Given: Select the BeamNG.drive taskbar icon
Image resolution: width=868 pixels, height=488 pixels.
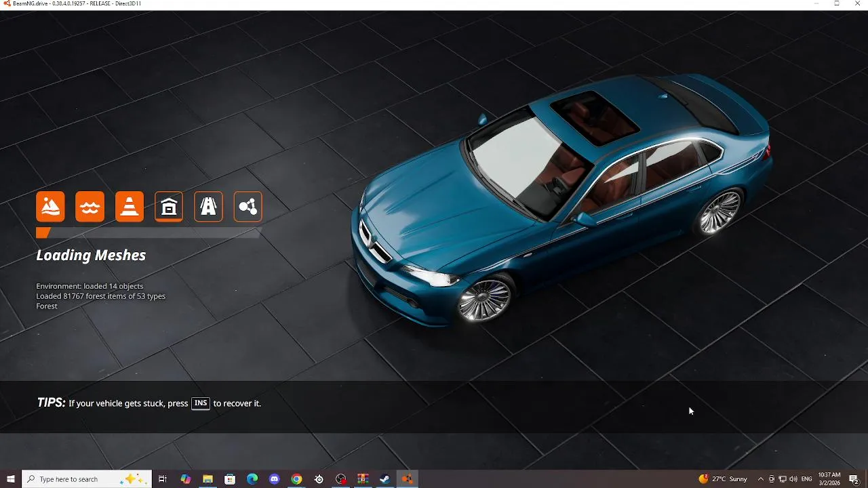Looking at the screenshot, I should (x=407, y=479).
